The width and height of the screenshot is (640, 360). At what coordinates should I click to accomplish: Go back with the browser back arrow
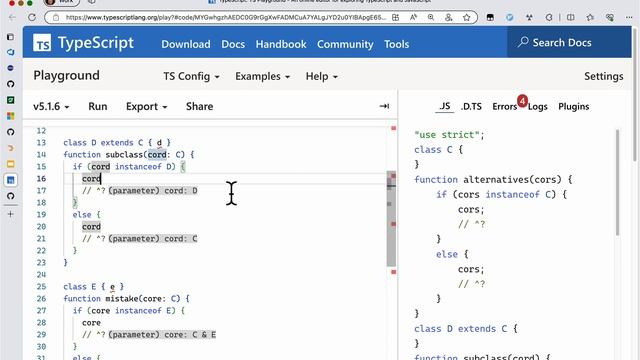pos(12,18)
